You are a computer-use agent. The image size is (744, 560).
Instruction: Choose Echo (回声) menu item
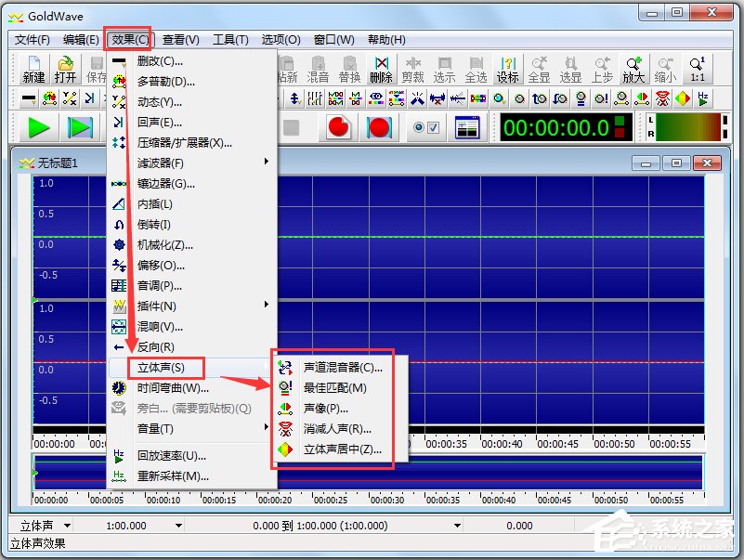coord(191,122)
